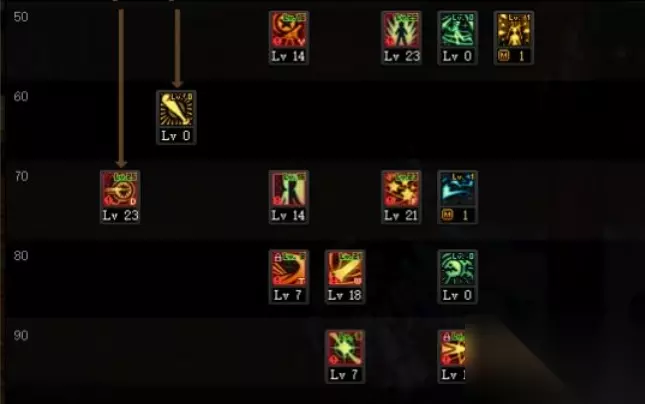Select the level 70 Lv 23 cannon skill
The width and height of the screenshot is (645, 404).
(120, 189)
